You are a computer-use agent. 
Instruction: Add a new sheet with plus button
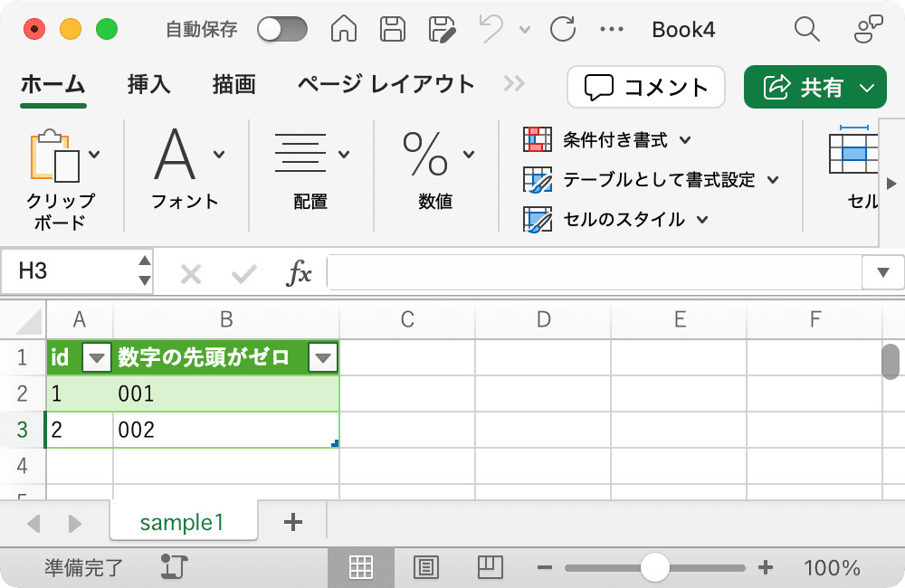click(x=293, y=522)
